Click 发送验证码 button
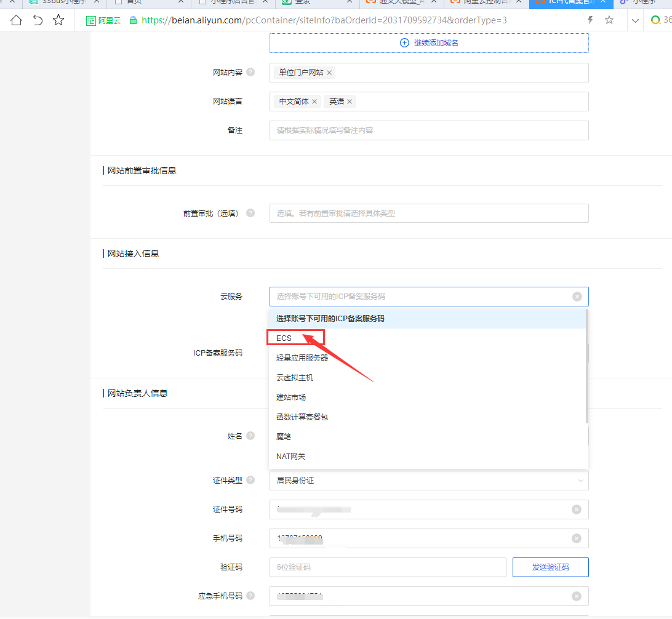The image size is (672, 619). [550, 567]
